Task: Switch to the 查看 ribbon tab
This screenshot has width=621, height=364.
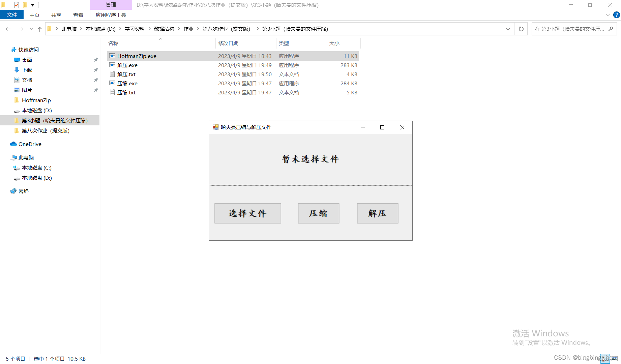Action: pos(78,15)
